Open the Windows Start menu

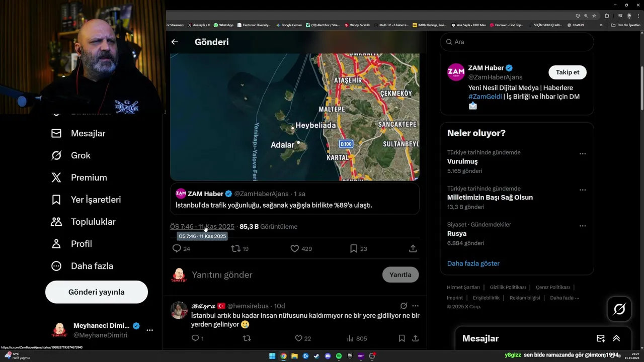pyautogui.click(x=272, y=356)
